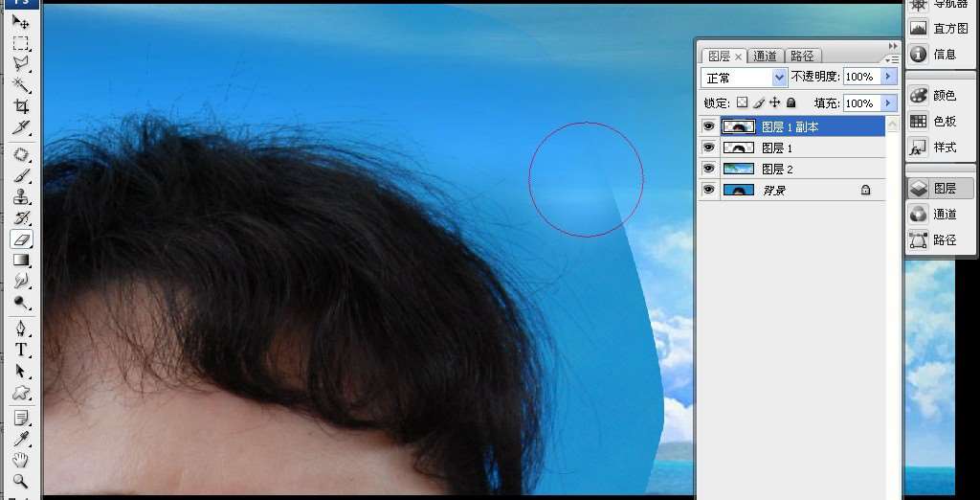Switch to the 路径 tab
This screenshot has width=980, height=500.
click(803, 57)
